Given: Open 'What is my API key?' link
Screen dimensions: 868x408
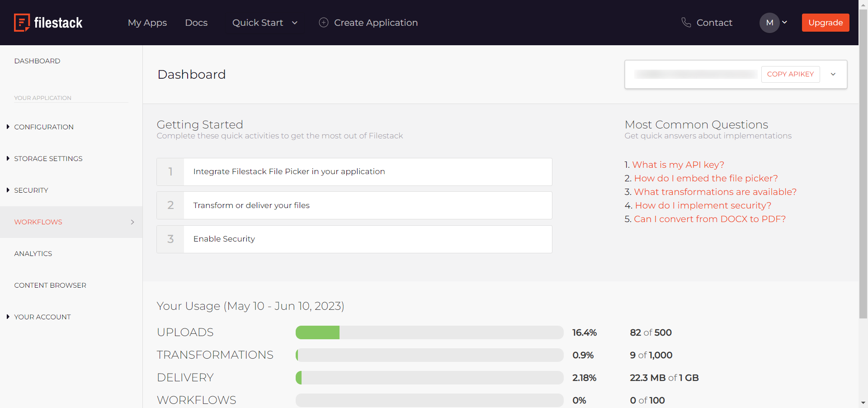Looking at the screenshot, I should pyautogui.click(x=678, y=165).
